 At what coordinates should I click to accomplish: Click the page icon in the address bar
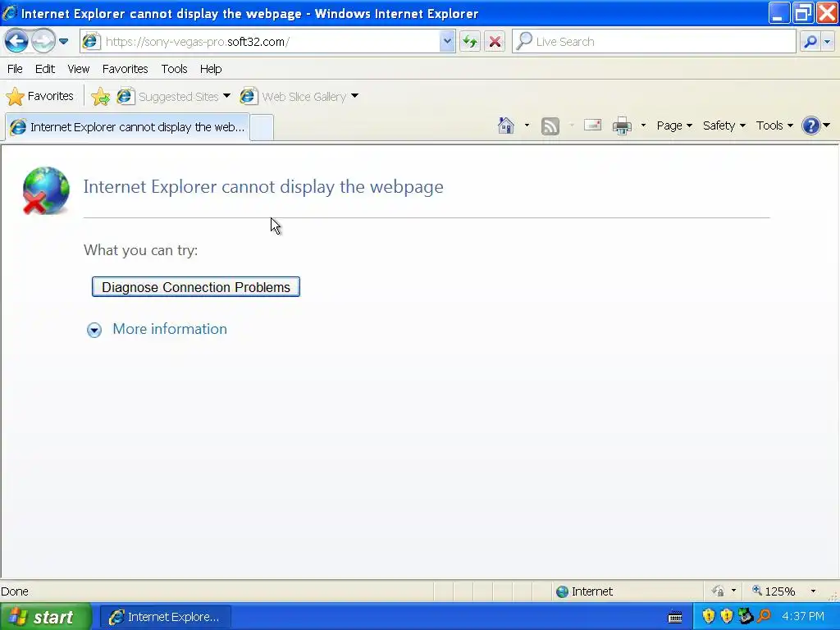click(x=91, y=41)
